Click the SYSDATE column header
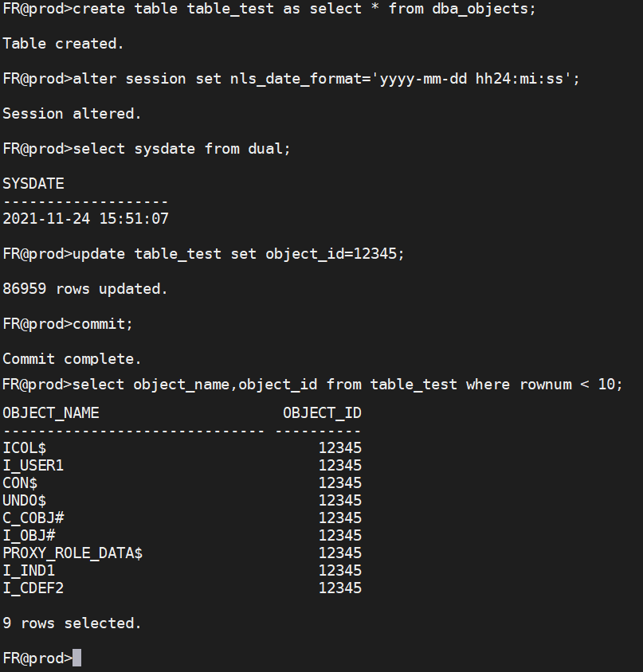 33,184
